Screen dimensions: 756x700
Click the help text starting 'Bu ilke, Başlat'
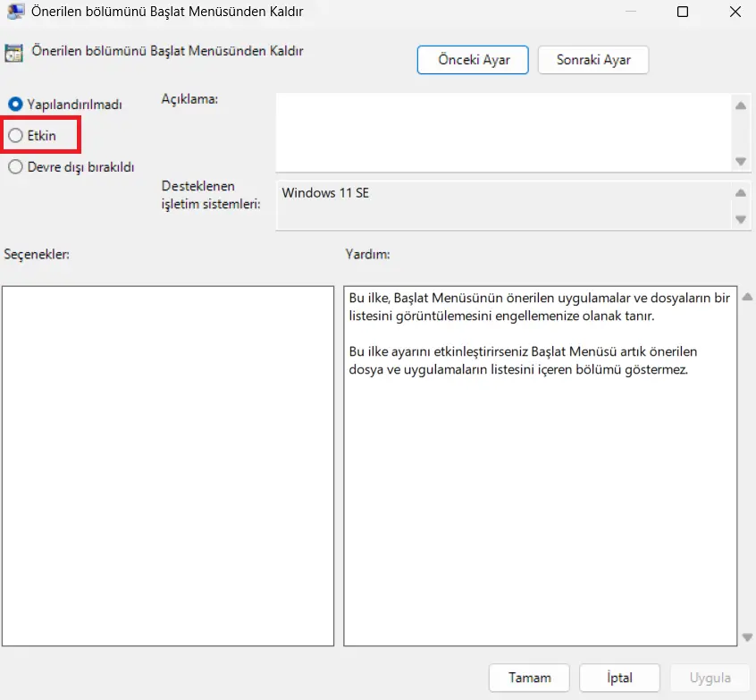click(x=539, y=307)
